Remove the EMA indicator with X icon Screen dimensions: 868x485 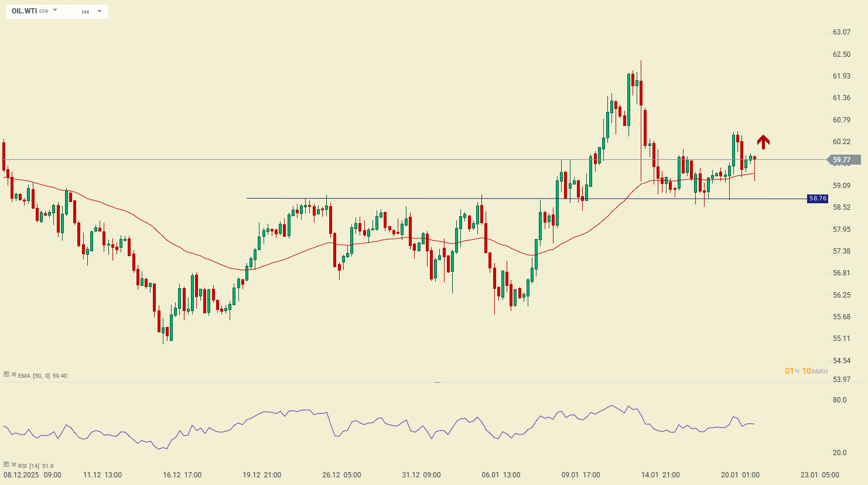coord(13,374)
